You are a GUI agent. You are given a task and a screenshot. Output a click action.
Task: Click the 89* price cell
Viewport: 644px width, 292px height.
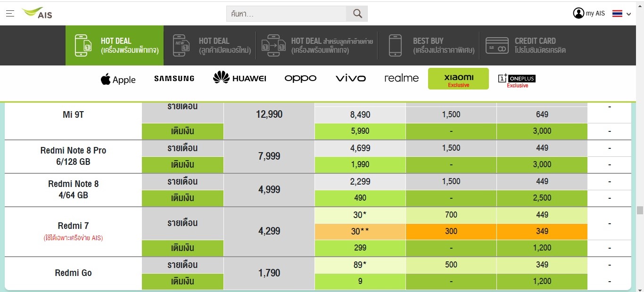pyautogui.click(x=360, y=265)
